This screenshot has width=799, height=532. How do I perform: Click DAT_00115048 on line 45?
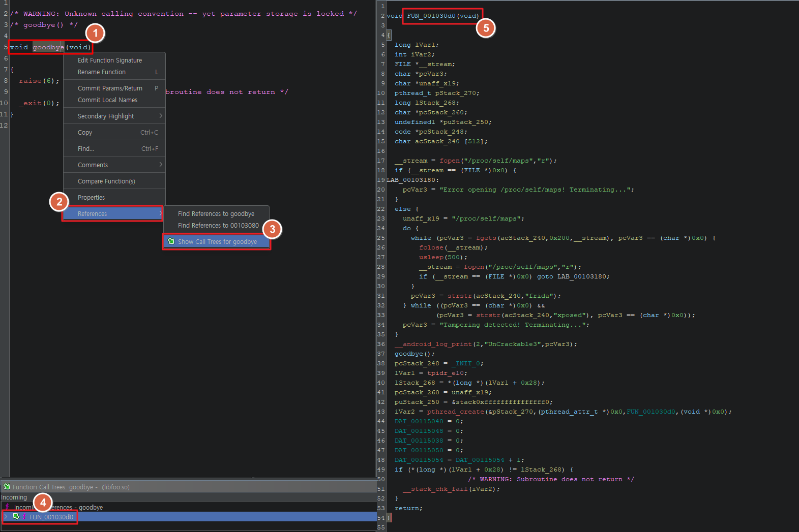[419, 431]
